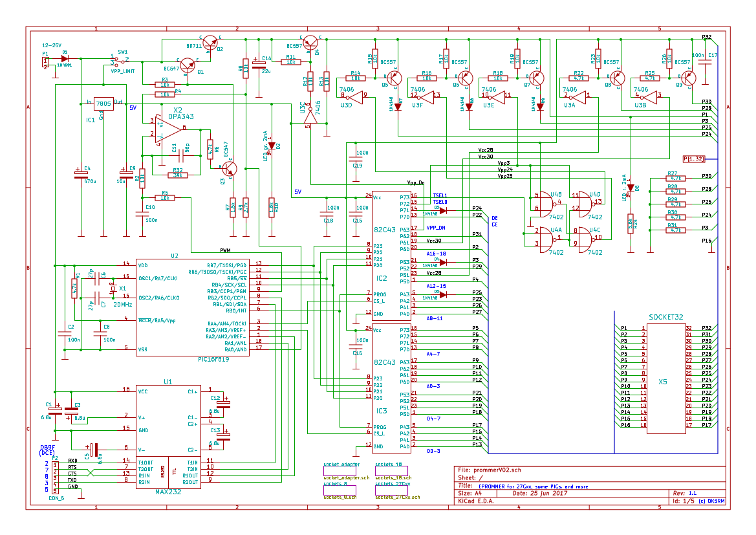Open the sockets_27Cxx sub-sheet box
756x535 pixels.
click(x=391, y=490)
